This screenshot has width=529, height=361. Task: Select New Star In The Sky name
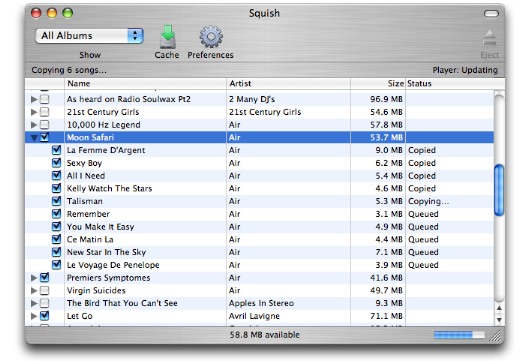(106, 252)
